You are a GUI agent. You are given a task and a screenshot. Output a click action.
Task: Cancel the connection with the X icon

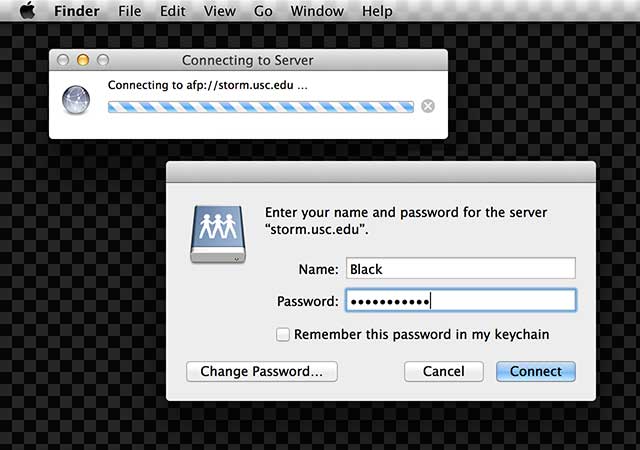click(428, 105)
